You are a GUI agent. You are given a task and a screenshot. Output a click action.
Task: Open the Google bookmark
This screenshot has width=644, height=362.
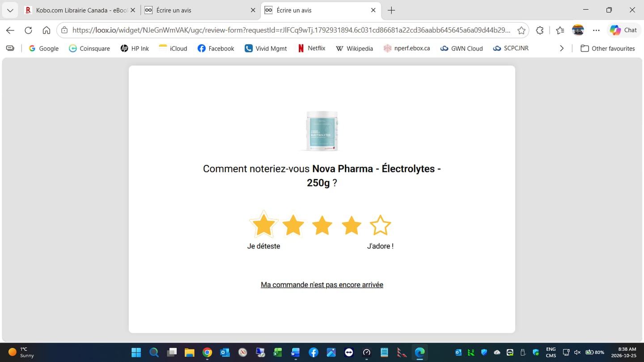point(44,48)
